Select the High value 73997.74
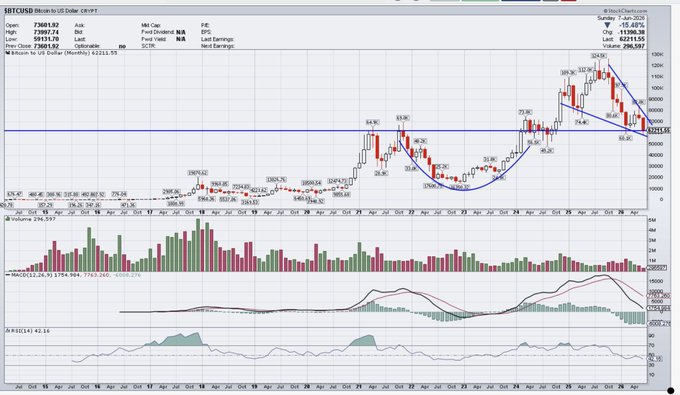Image resolution: width=680 pixels, height=395 pixels. pyautogui.click(x=46, y=32)
